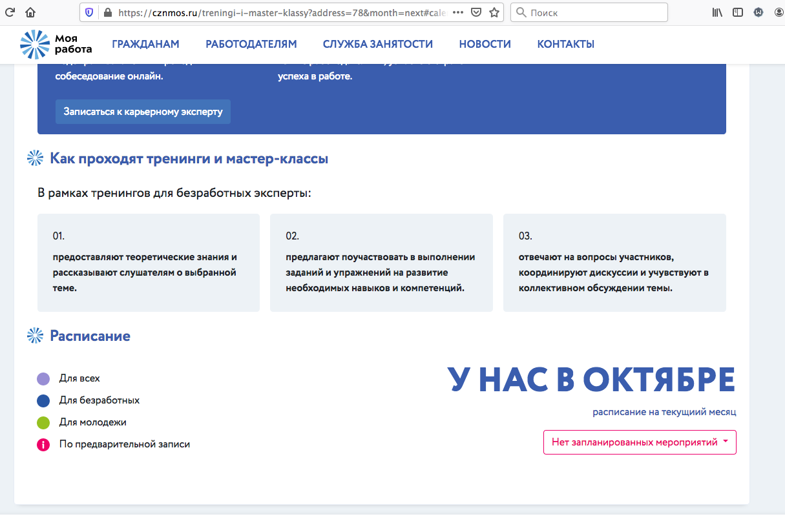Click В рамках тренингов для безработных text
The height and width of the screenshot is (532, 785).
[x=174, y=193]
